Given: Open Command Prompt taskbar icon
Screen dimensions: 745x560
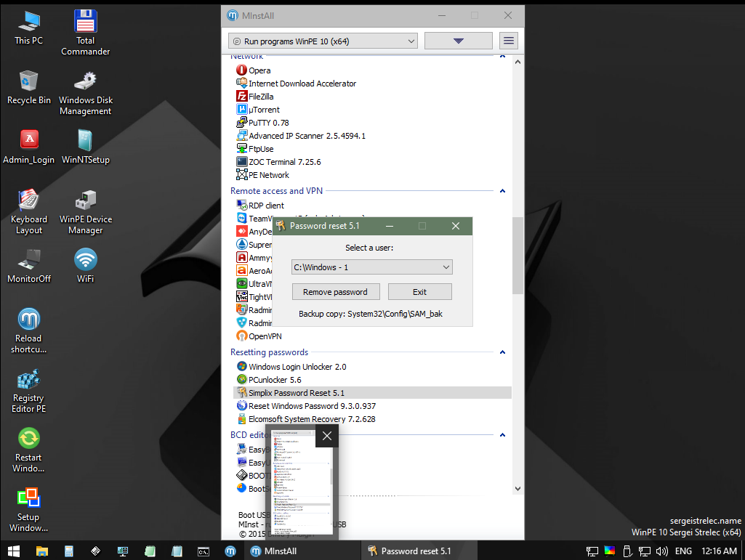Looking at the screenshot, I should coord(204,551).
